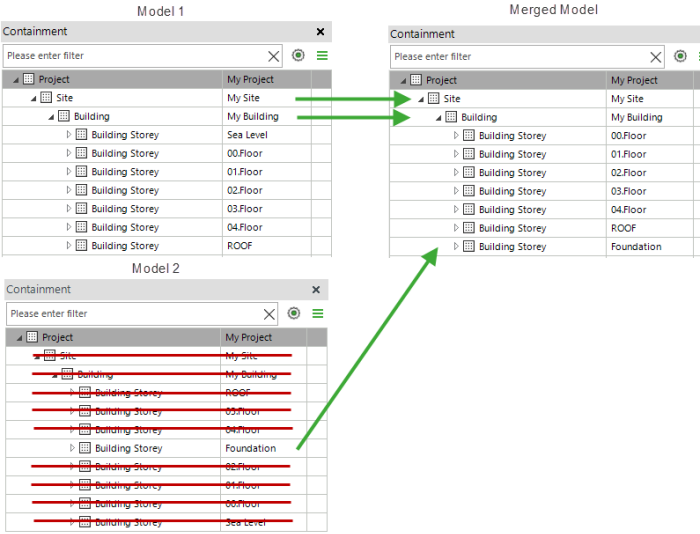Collapse the Site node in Merged Model
700x534 pixels.
(x=421, y=99)
